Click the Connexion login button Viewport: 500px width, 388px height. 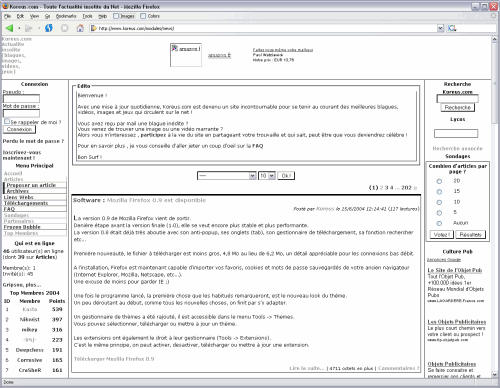(19, 129)
